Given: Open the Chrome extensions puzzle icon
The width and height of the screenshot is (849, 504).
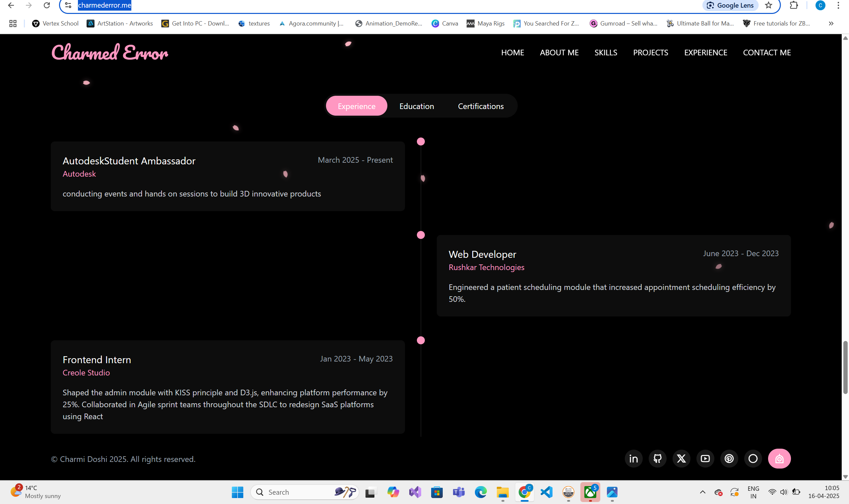Looking at the screenshot, I should click(x=794, y=5).
